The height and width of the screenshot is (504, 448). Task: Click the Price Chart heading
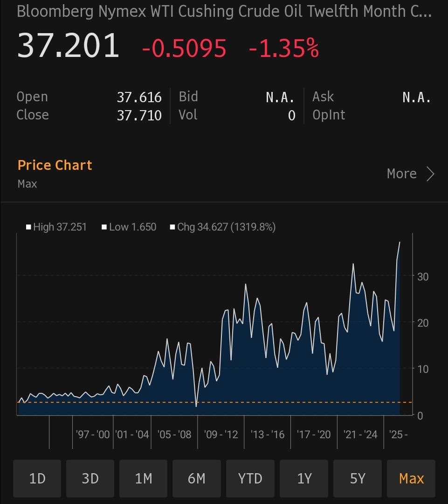(x=55, y=165)
